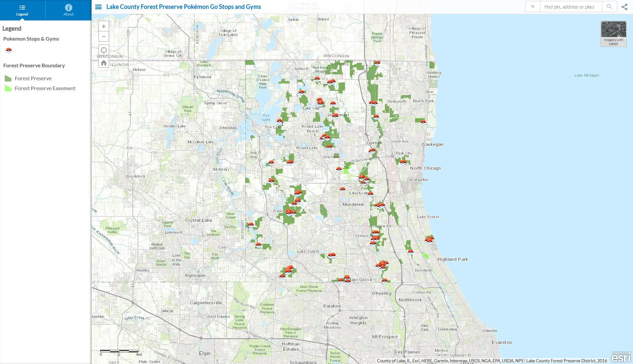Open the share icon at top right

click(x=624, y=7)
